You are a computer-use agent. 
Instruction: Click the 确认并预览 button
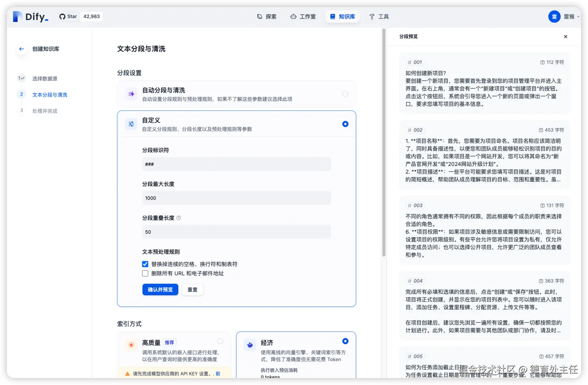coord(160,290)
